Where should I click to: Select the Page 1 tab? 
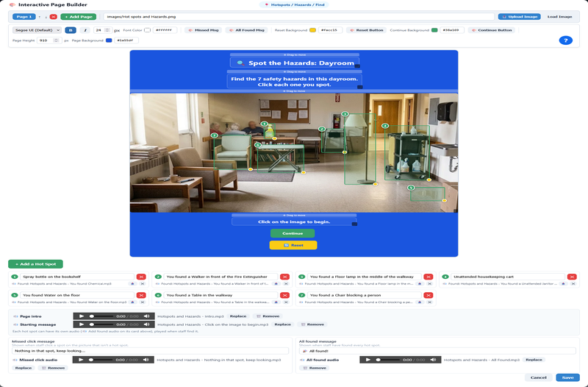point(24,17)
